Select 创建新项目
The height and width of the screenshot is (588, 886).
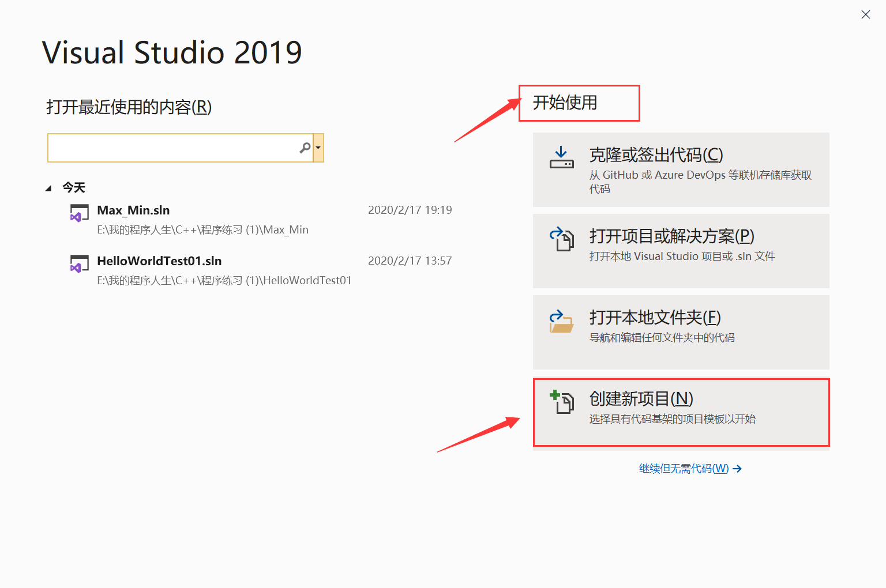pos(681,412)
